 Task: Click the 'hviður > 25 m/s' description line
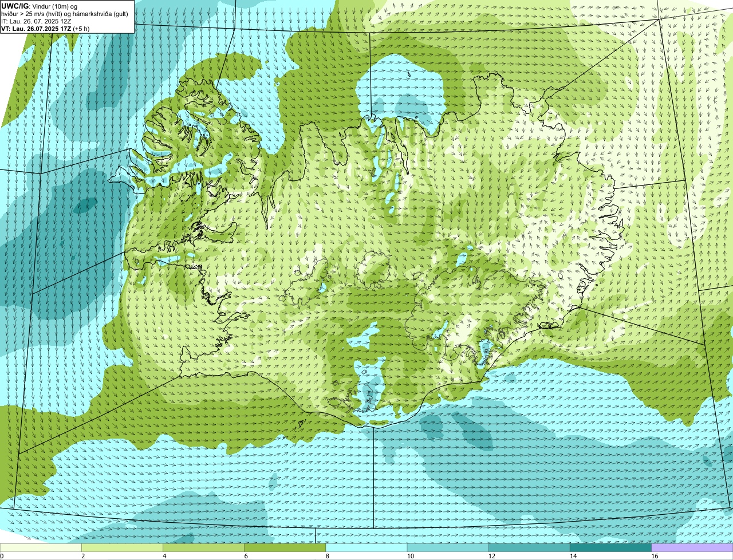[x=65, y=14]
